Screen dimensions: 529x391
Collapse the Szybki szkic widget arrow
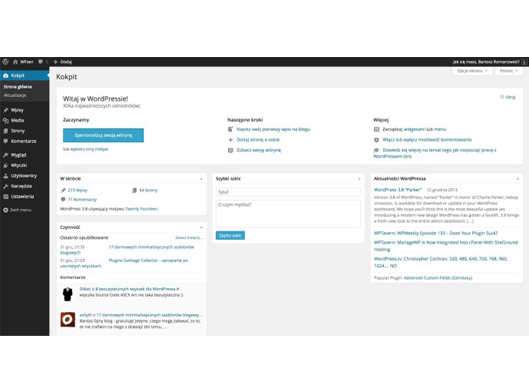pyautogui.click(x=359, y=179)
